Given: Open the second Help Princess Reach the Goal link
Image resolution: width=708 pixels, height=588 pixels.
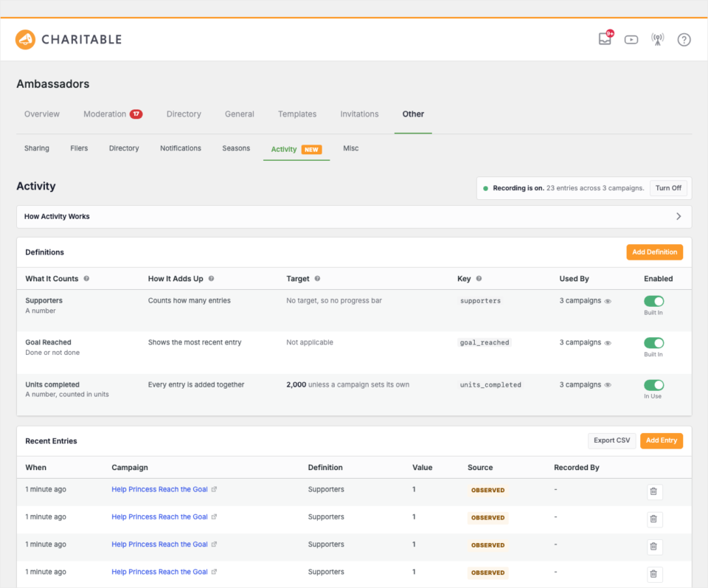Looking at the screenshot, I should pos(159,517).
